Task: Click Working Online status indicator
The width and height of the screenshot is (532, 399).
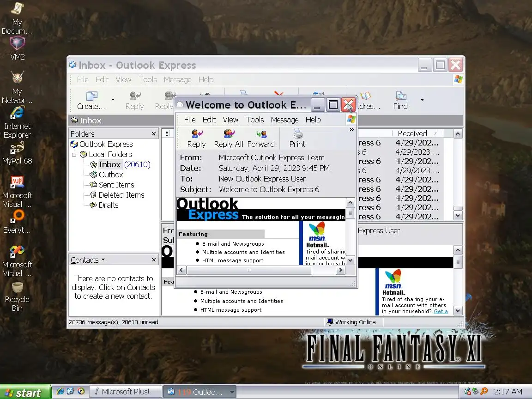Action: point(351,322)
